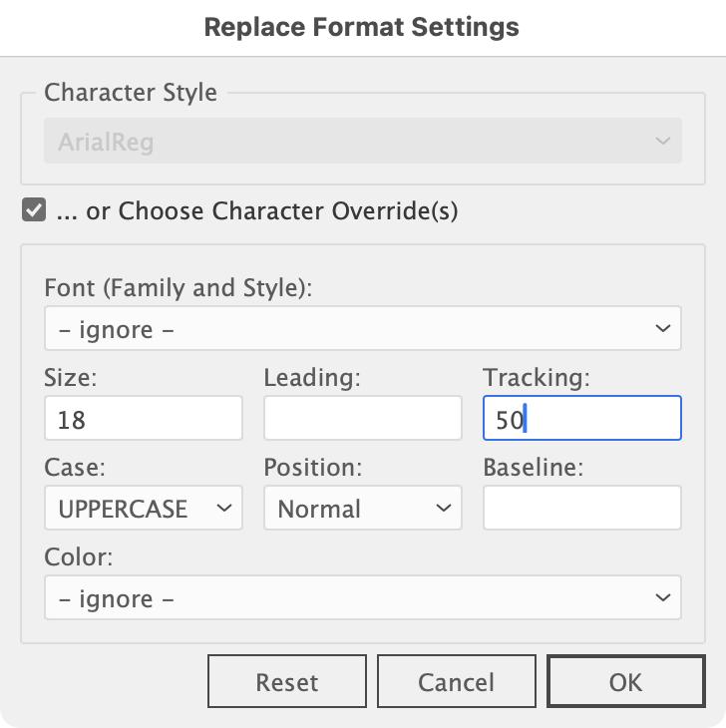
Task: Click the Tracking field containing 50
Action: click(581, 419)
